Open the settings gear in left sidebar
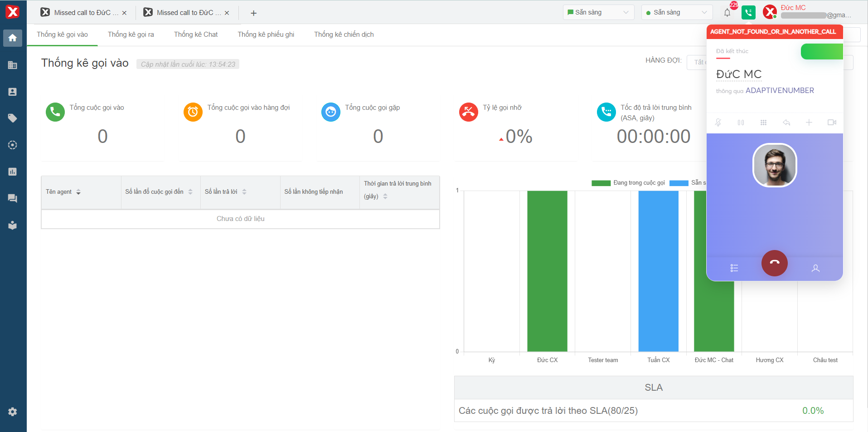Viewport: 868px width, 432px height. click(13, 412)
